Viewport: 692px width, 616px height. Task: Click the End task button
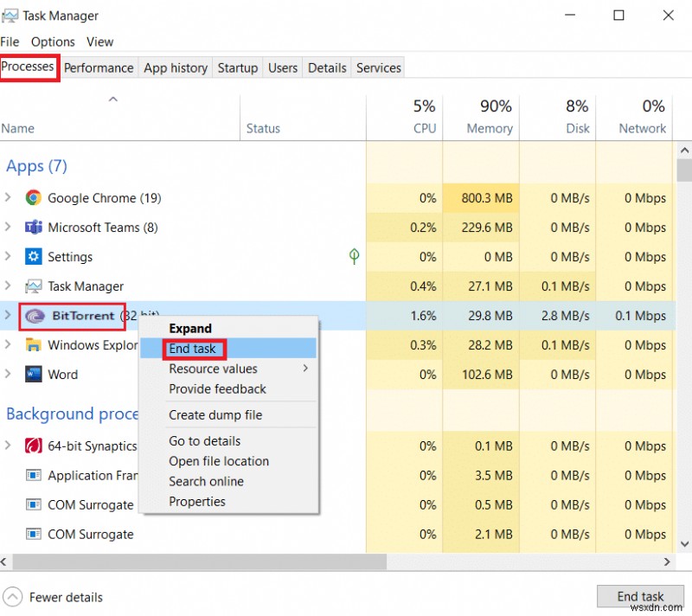pos(641,596)
